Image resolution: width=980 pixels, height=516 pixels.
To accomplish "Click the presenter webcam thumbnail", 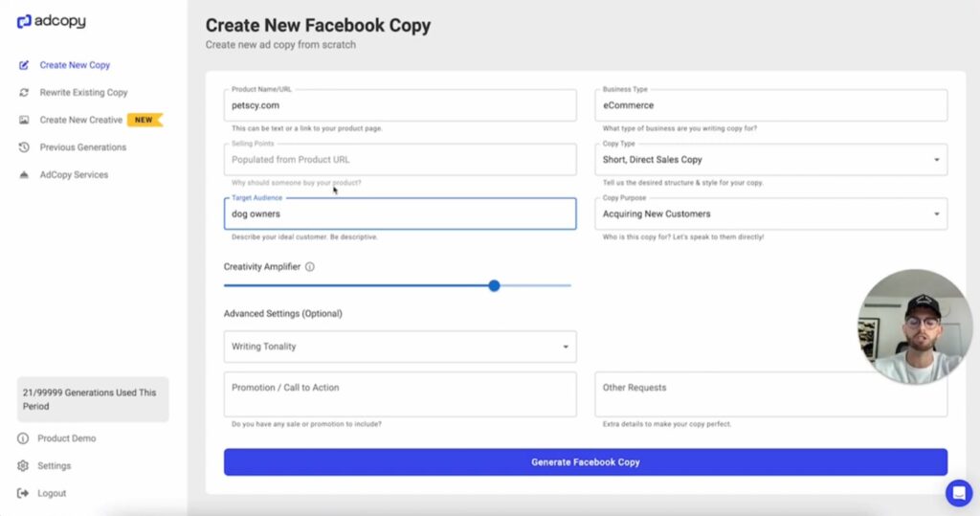I will 914,326.
